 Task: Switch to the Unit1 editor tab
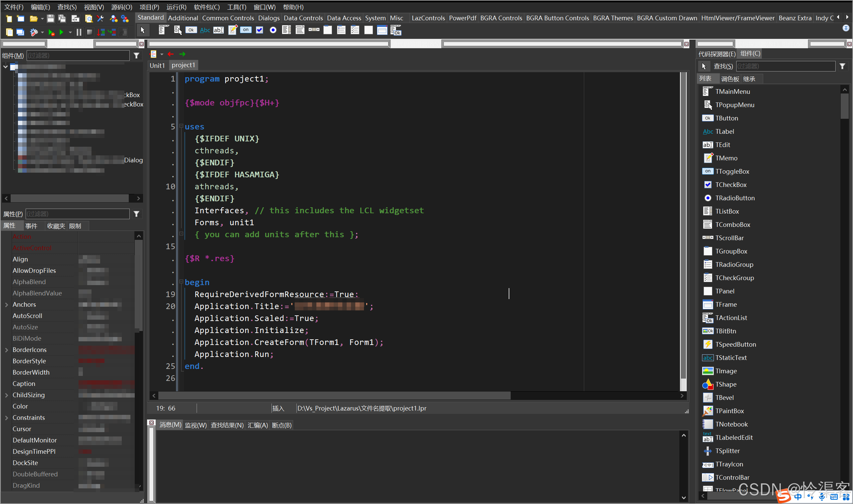(x=157, y=65)
